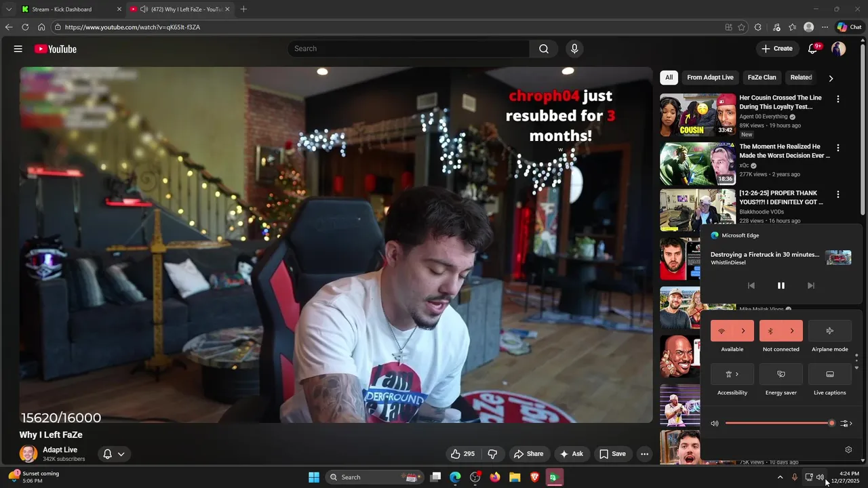Open Windows Start menu

coord(314,477)
